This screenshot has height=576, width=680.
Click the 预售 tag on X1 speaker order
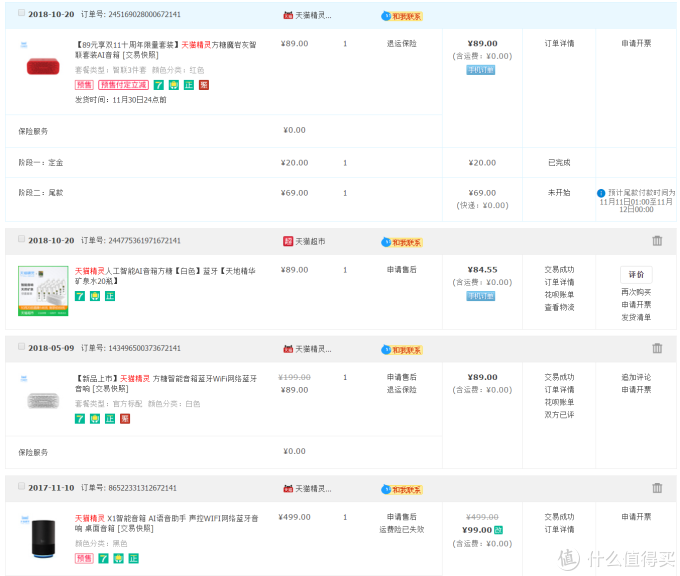click(x=84, y=559)
